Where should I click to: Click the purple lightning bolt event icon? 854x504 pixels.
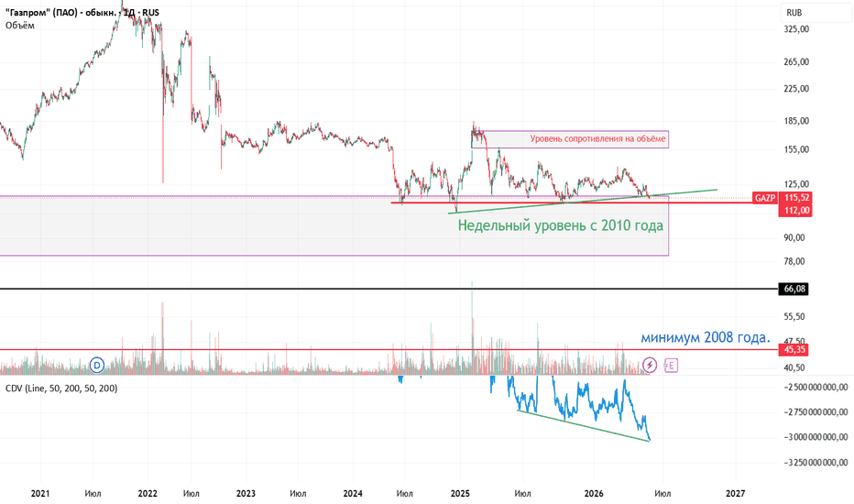pos(650,365)
